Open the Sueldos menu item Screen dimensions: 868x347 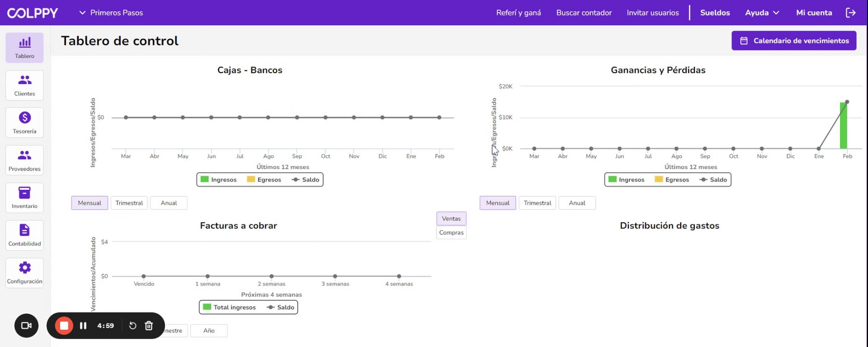tap(715, 13)
